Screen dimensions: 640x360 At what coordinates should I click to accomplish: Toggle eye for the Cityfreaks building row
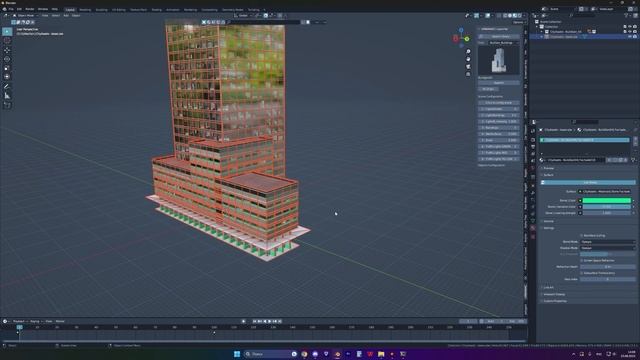(630, 31)
